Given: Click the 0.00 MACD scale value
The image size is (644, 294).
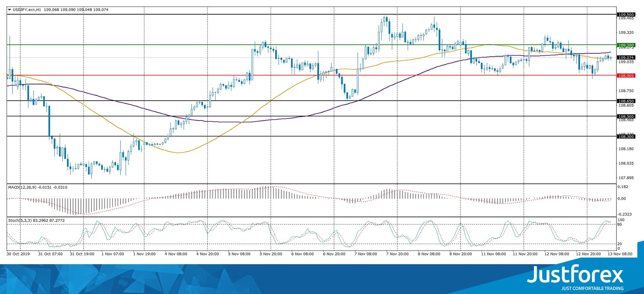Looking at the screenshot, I should tap(622, 199).
